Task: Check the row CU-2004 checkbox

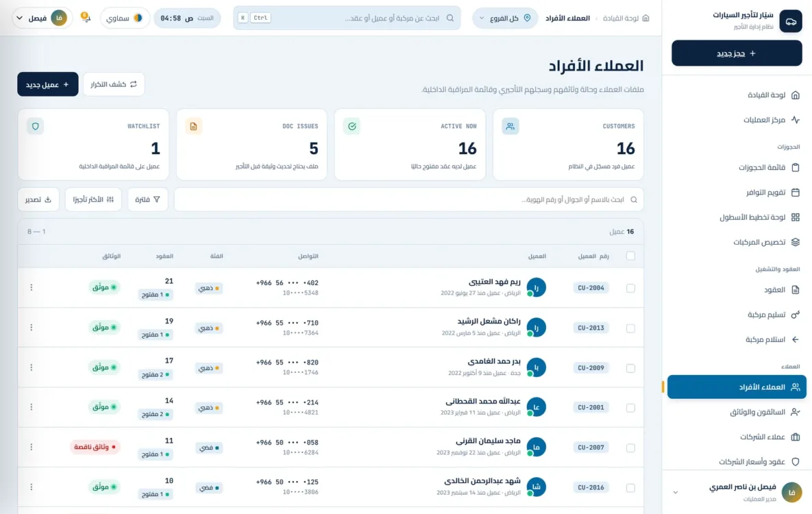Action: (630, 288)
